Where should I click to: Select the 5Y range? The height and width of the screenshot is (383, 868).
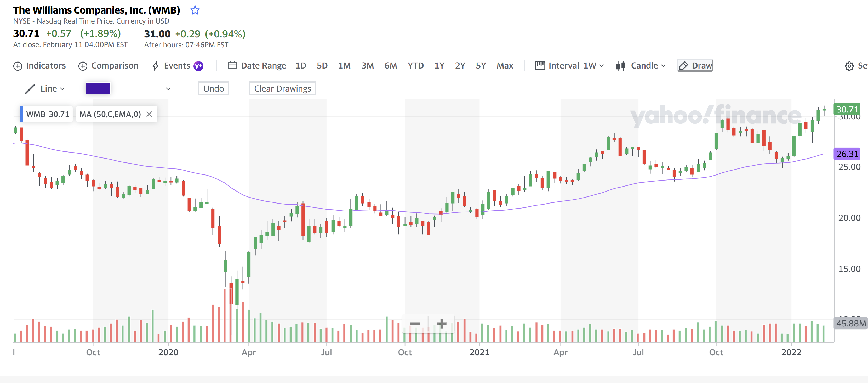(x=481, y=66)
